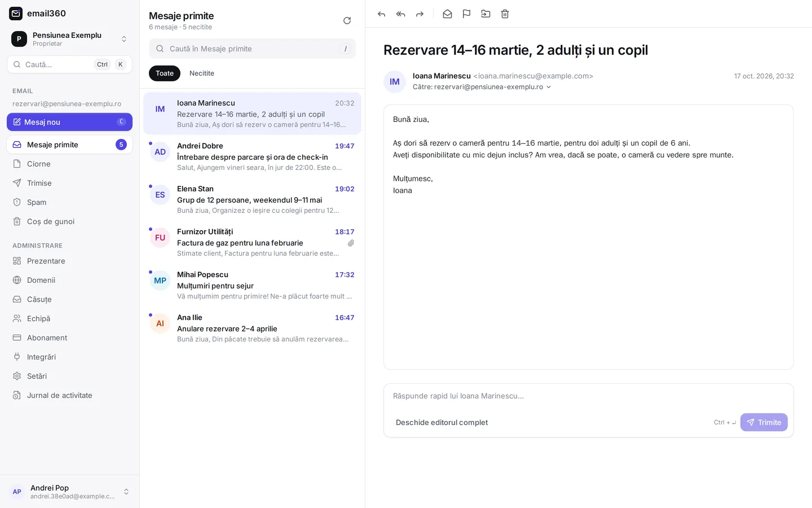Expand recipient details chevron next to Către

click(549, 87)
